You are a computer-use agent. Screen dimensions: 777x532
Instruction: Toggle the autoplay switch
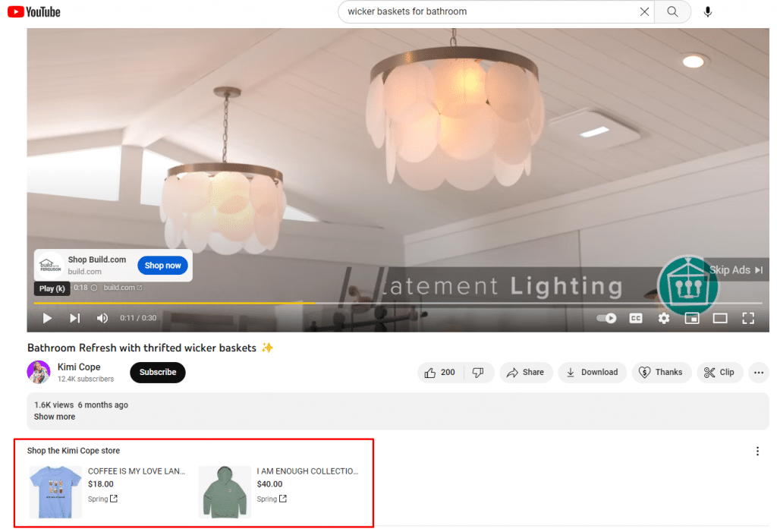(606, 318)
